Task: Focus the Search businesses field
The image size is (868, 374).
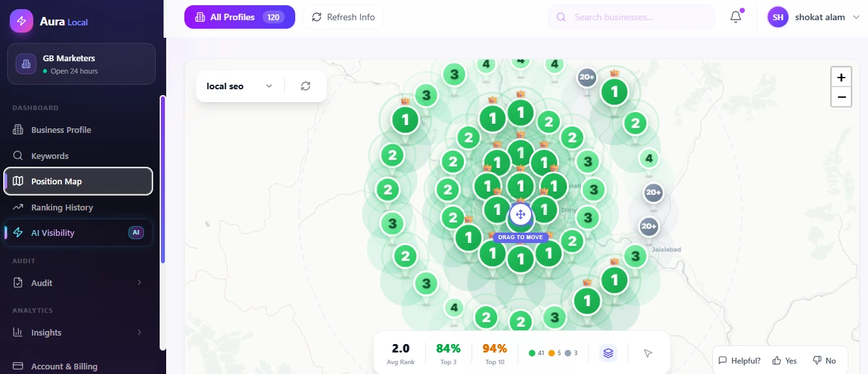Action: [x=631, y=17]
